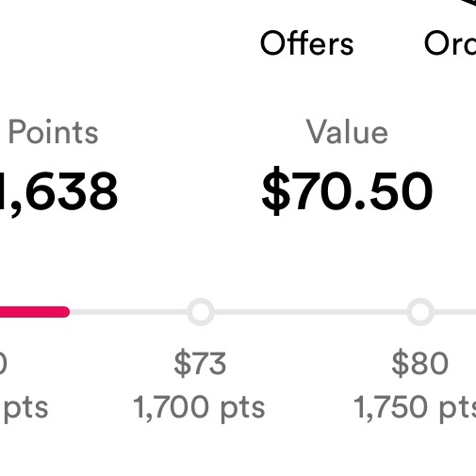Click the Points heading label
The image size is (476, 476).
point(53,132)
